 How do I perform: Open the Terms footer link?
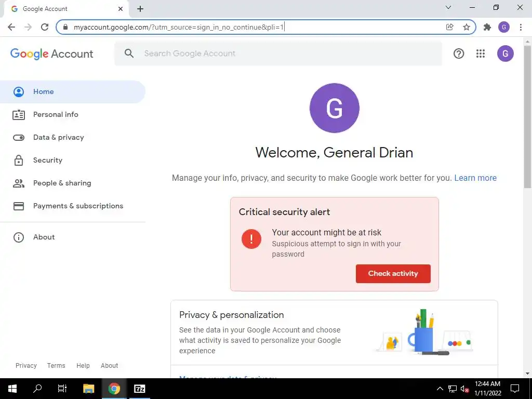coord(56,365)
